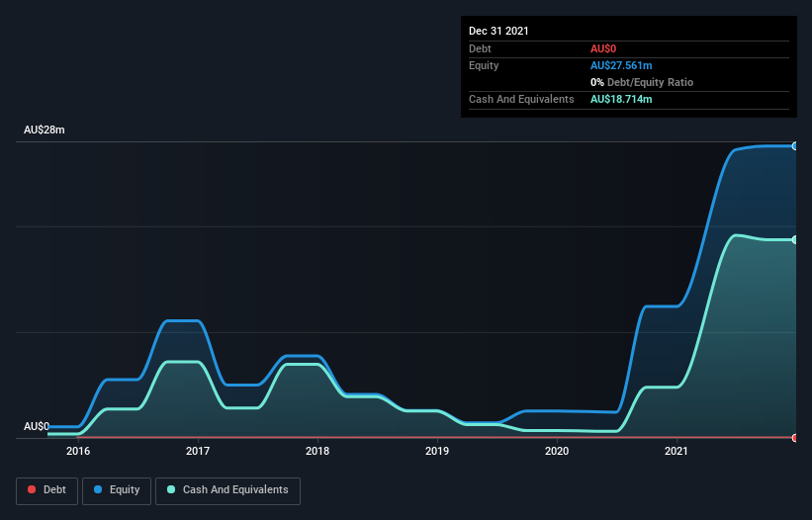Toggle the Debt series legend button
Screen dimensions: 812x520
pos(47,490)
